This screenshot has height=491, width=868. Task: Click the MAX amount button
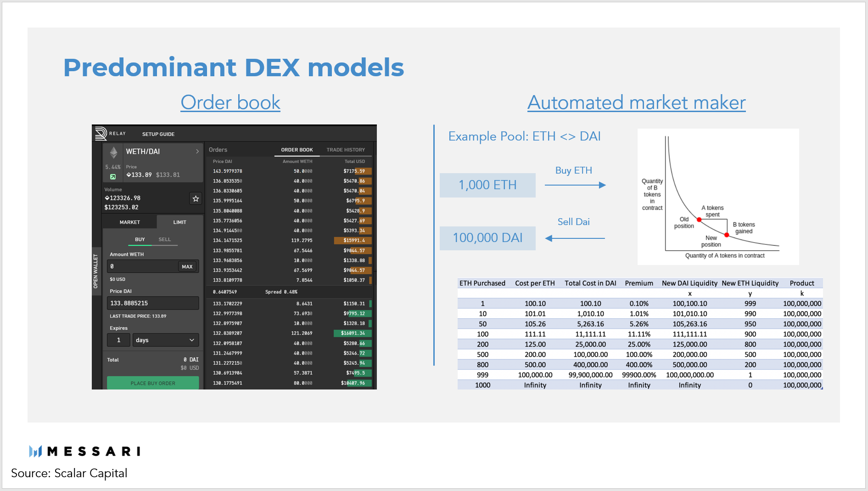[187, 266]
